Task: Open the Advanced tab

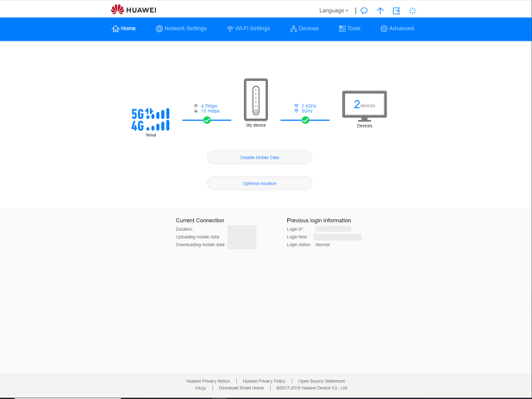Action: coord(397,28)
